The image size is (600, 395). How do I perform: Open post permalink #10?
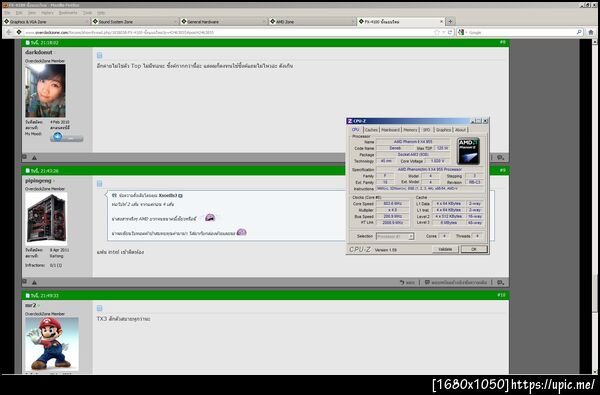point(501,295)
